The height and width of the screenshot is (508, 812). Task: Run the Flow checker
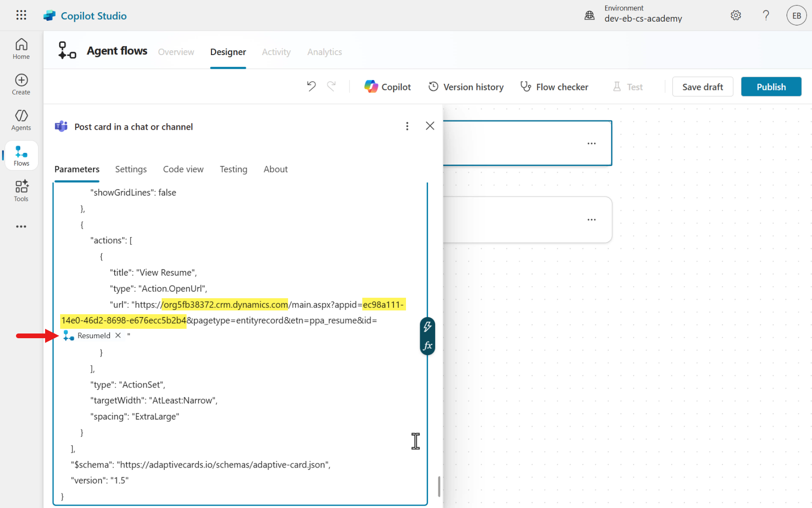click(554, 87)
